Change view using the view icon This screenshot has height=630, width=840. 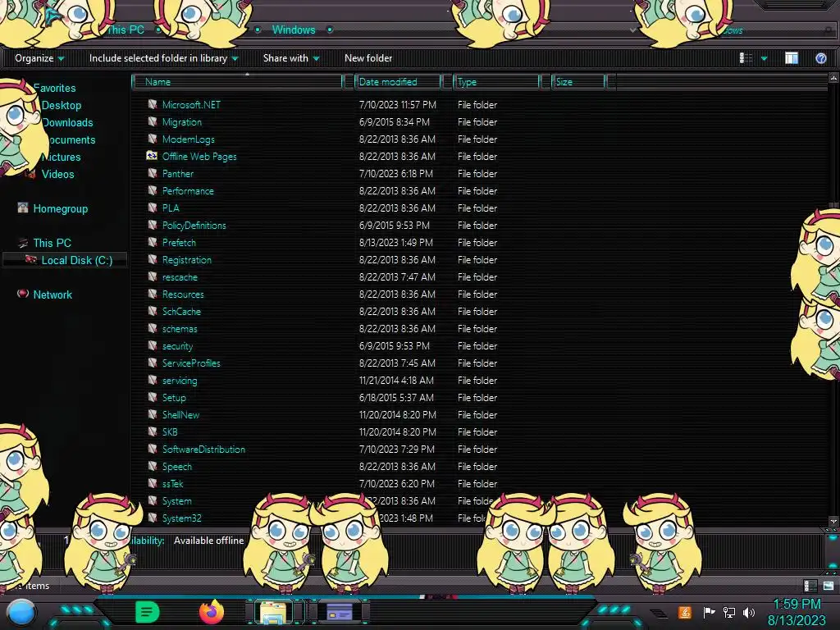746,58
